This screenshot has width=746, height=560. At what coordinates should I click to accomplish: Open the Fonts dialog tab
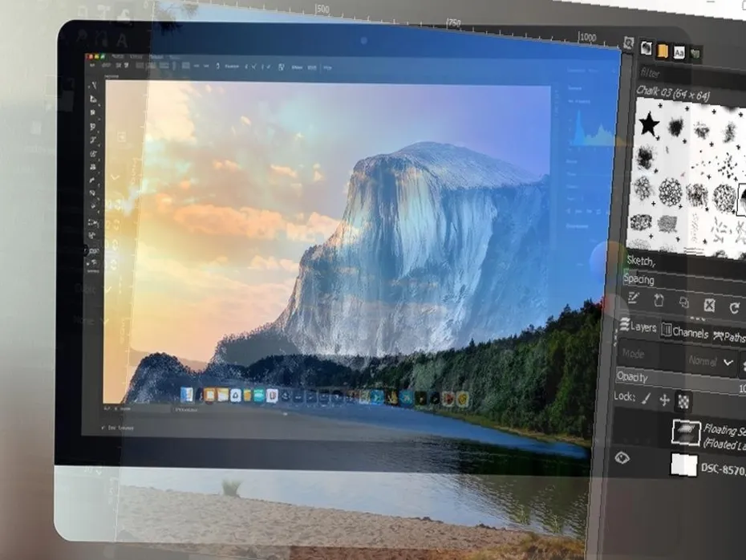679,52
